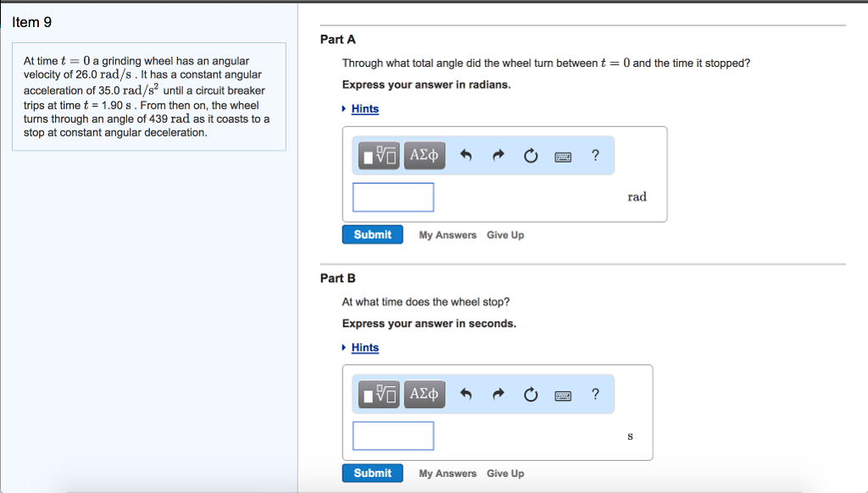Open the Greek symbols ΑΣφ palette in Part A
The height and width of the screenshot is (493, 868).
pos(424,155)
